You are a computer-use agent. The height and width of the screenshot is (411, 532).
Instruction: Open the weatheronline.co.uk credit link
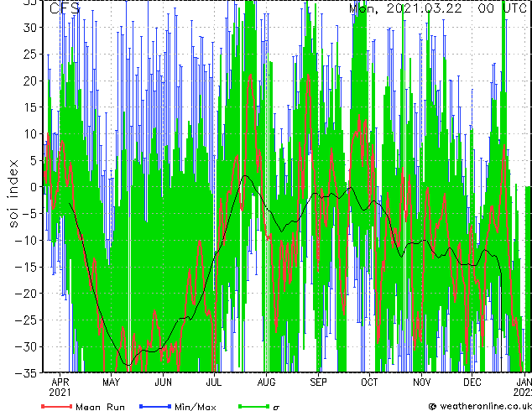[480, 406]
